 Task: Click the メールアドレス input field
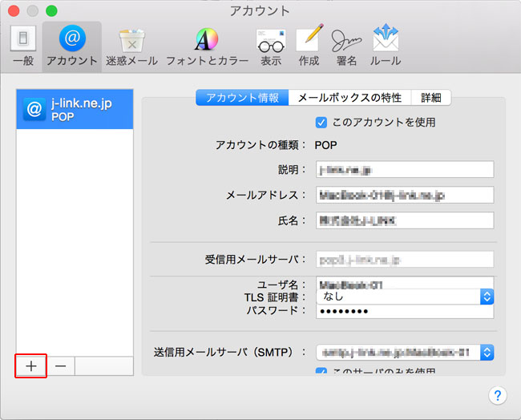click(405, 195)
